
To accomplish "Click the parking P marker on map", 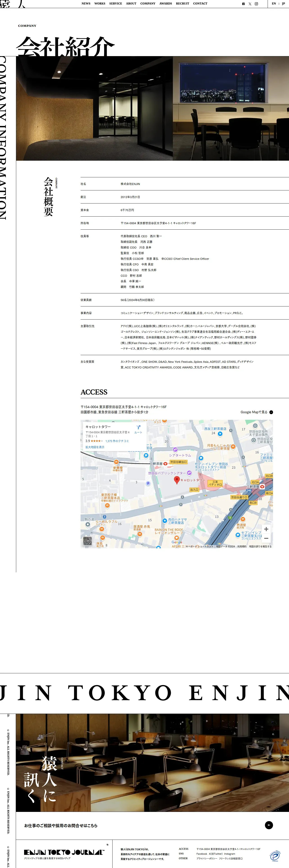I will click(148, 483).
